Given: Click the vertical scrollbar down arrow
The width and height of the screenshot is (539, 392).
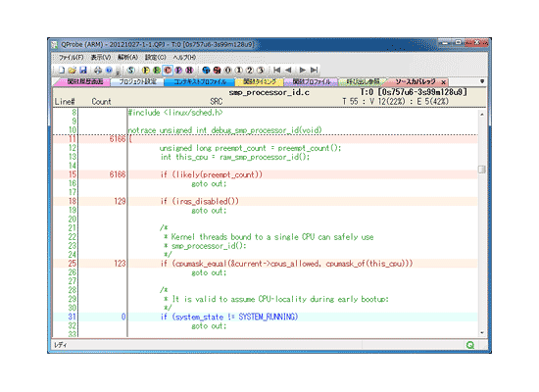Looking at the screenshot, I should [x=482, y=332].
